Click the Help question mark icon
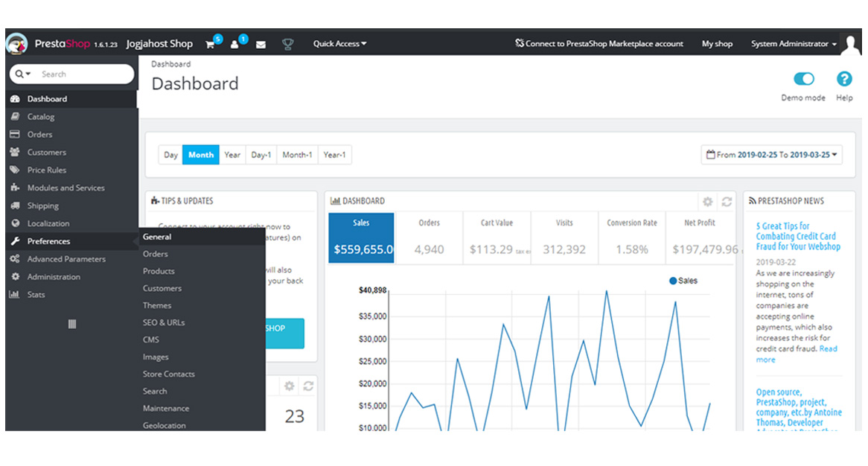Screen dimensions: 868x466 pyautogui.click(x=843, y=79)
